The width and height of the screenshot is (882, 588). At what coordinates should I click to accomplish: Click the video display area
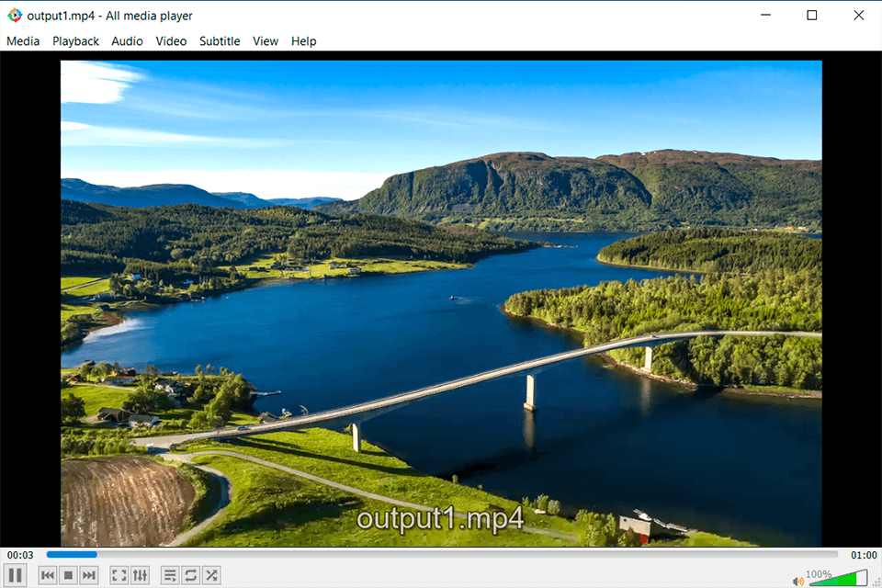coord(441,302)
